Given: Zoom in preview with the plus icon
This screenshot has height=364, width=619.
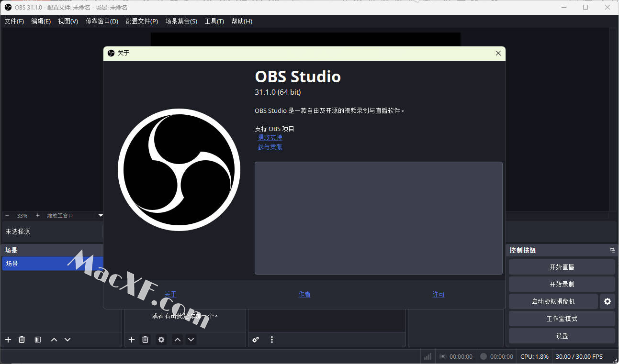Looking at the screenshot, I should [x=38, y=216].
